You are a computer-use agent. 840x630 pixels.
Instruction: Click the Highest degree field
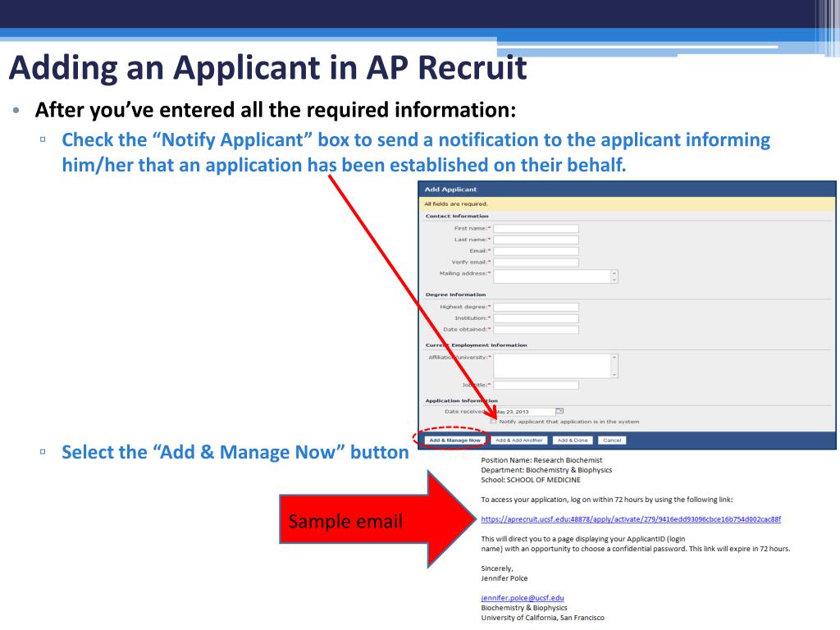point(536,307)
